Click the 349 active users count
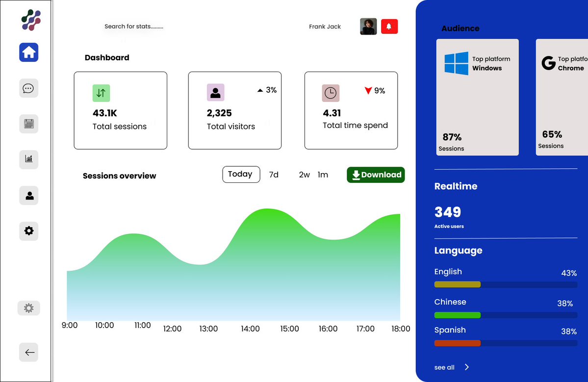The height and width of the screenshot is (382, 588). tap(448, 212)
